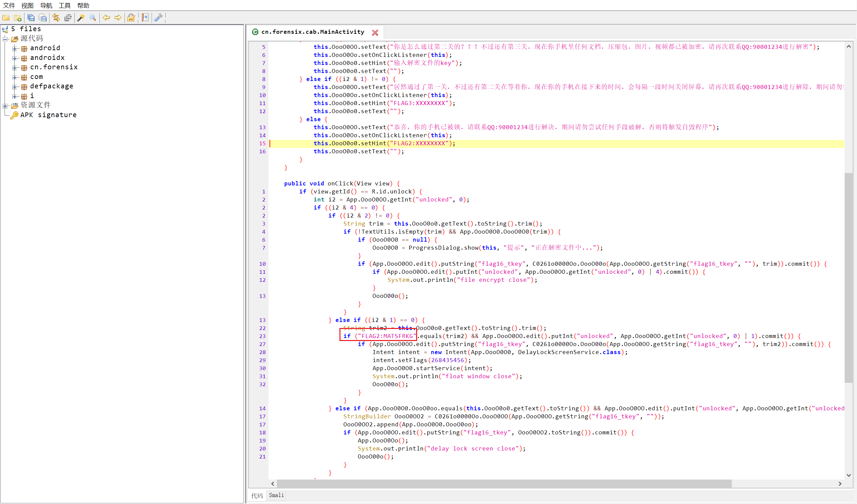Open the 帮助 menu
This screenshot has height=504, width=857.
click(83, 5)
